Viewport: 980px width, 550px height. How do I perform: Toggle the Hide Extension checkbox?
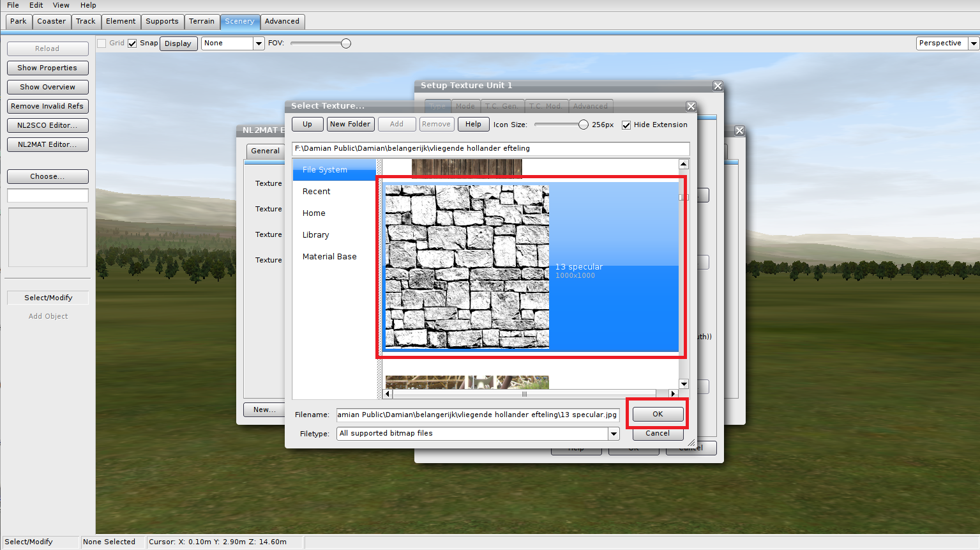pyautogui.click(x=626, y=125)
